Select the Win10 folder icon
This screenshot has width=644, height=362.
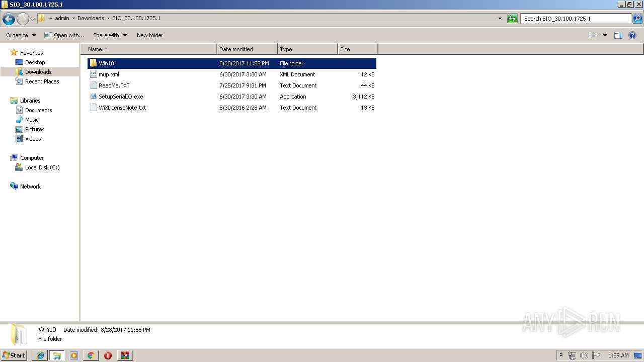pyautogui.click(x=93, y=63)
